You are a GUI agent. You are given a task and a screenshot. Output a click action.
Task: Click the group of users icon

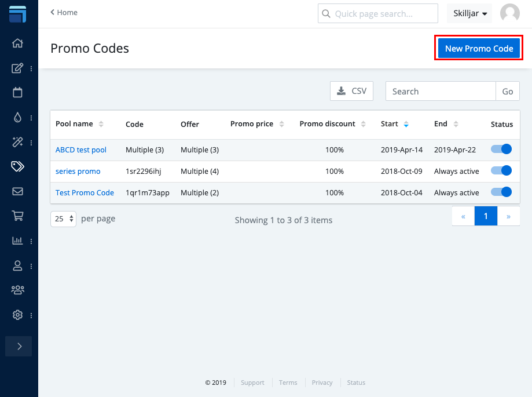[17, 290]
